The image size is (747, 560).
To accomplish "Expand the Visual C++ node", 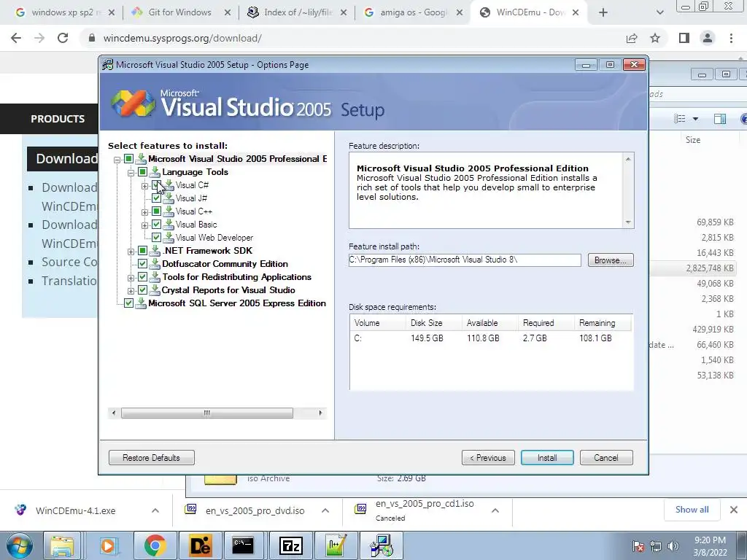I will point(145,212).
